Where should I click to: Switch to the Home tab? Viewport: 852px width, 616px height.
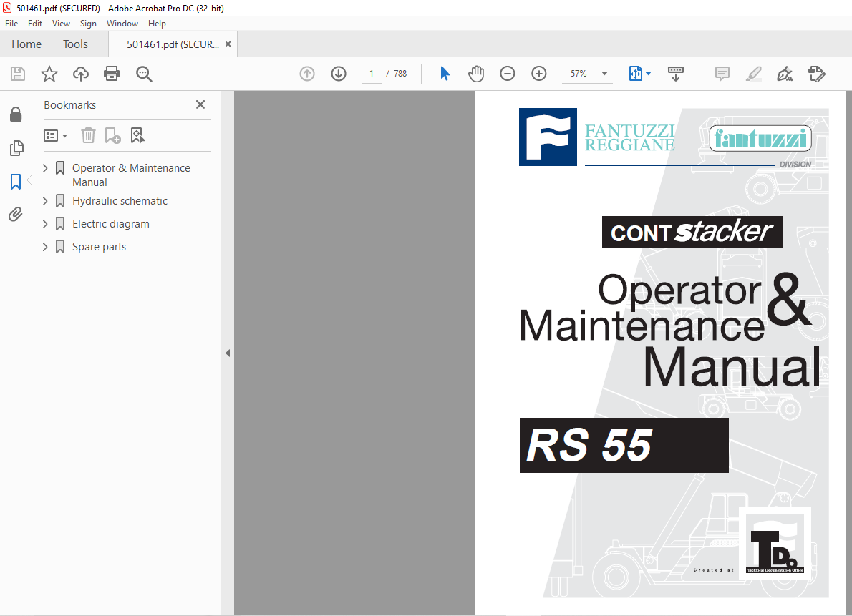26,44
